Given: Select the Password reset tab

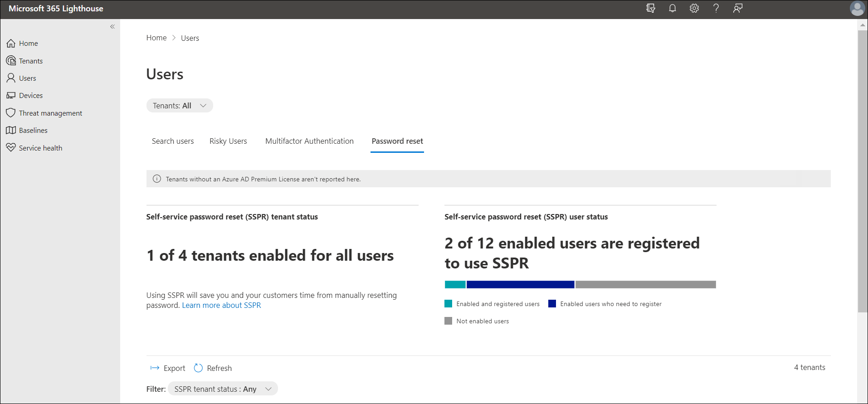Looking at the screenshot, I should (x=397, y=141).
